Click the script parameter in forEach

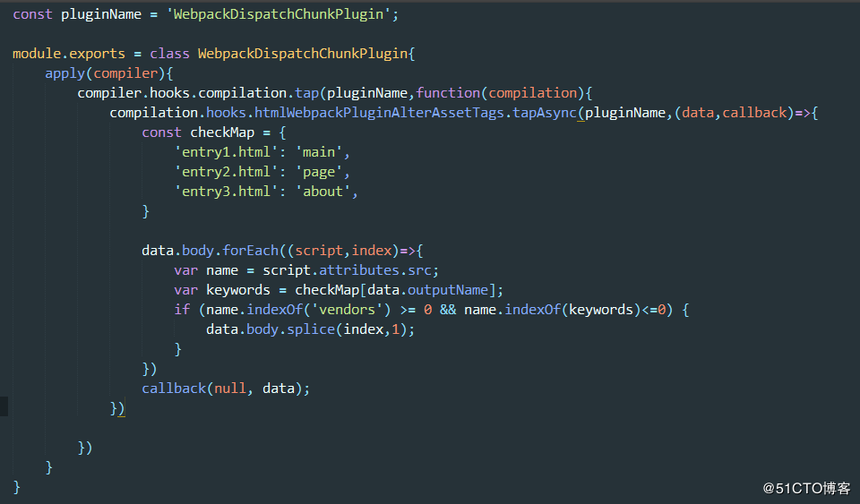pyautogui.click(x=319, y=251)
